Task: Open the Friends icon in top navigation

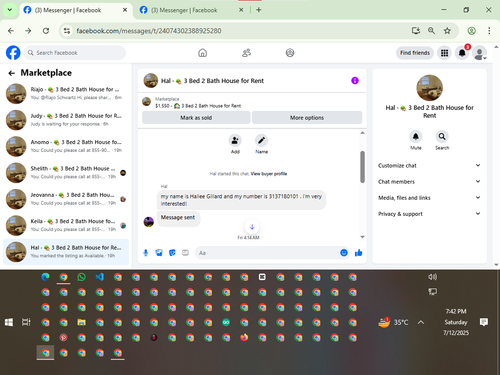Action: (x=246, y=53)
